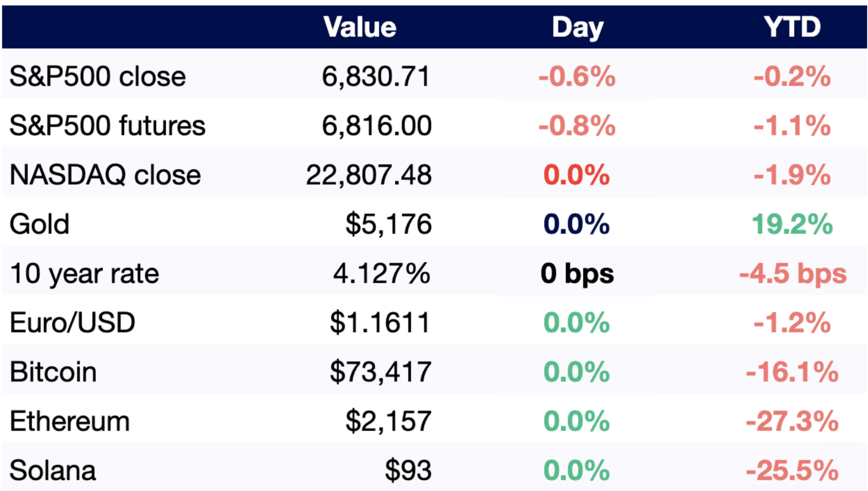This screenshot has width=868, height=491.
Task: Select the 4.127% rate value
Action: click(x=381, y=274)
